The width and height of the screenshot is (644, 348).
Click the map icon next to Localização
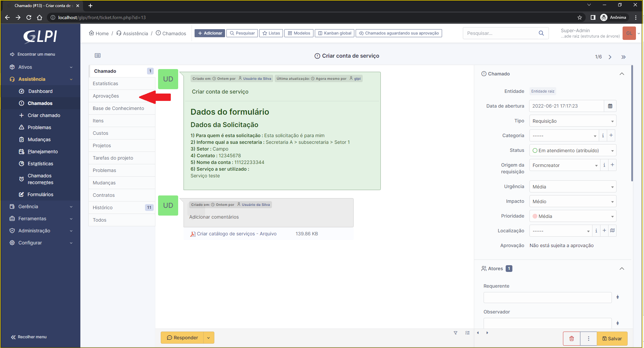613,231
